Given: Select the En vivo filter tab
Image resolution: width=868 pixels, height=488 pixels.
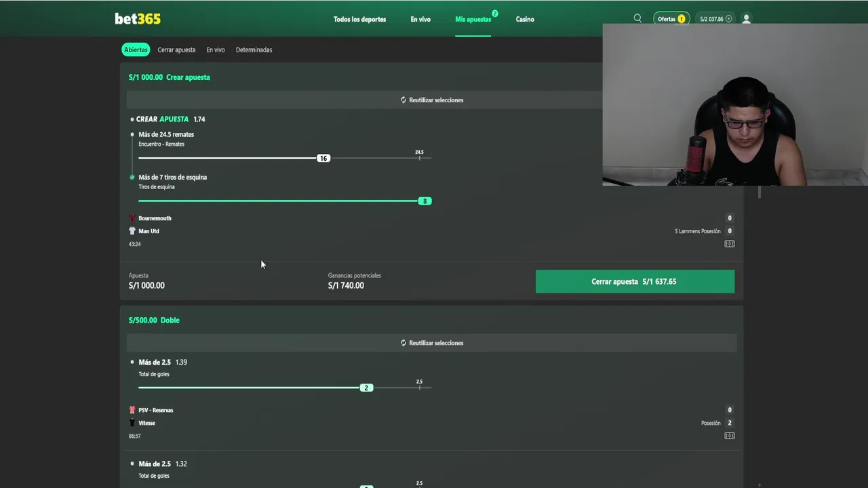Looking at the screenshot, I should [x=216, y=49].
